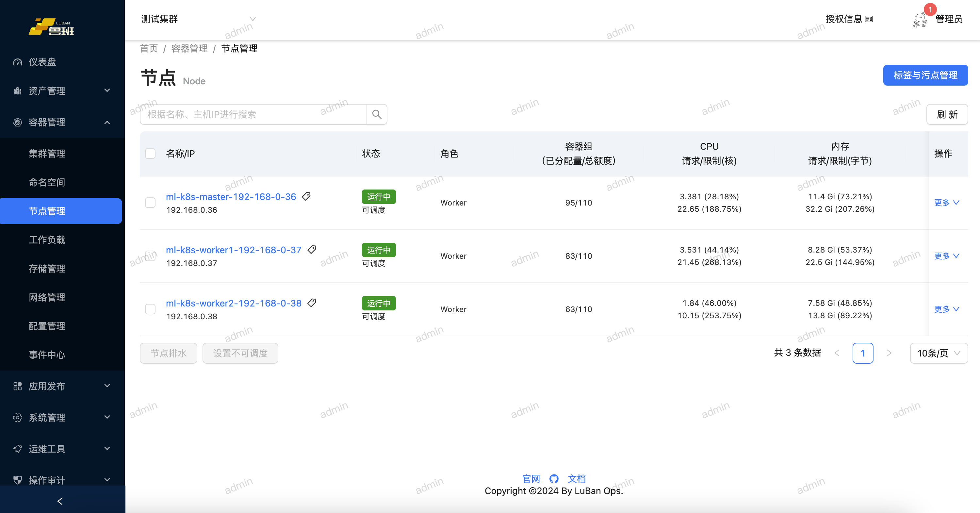Collapse sidebar with bottom arrow icon
The image size is (980, 513).
pyautogui.click(x=60, y=501)
